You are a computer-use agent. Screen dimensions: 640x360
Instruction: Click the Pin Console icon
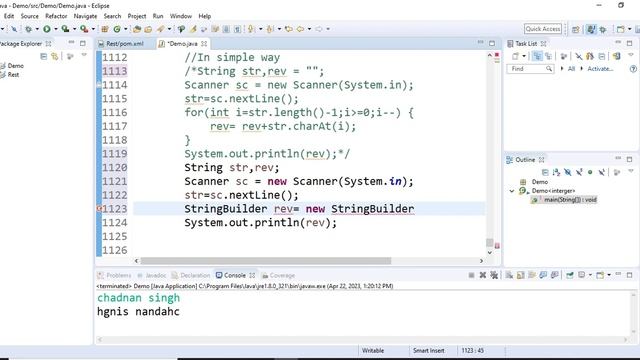coord(569,275)
